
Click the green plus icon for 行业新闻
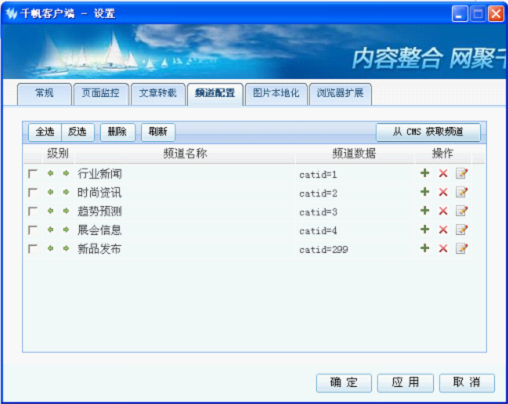pos(425,173)
